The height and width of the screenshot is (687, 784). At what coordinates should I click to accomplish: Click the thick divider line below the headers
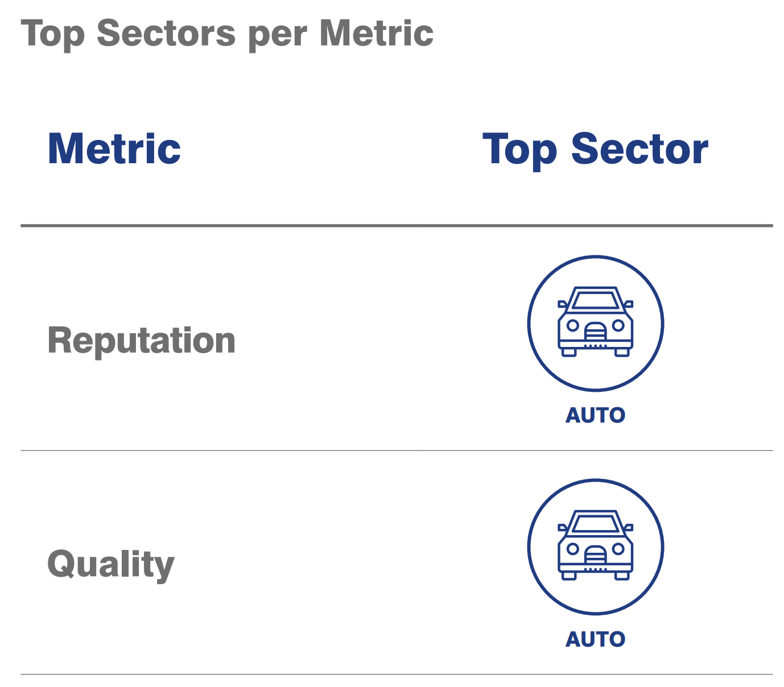397,226
